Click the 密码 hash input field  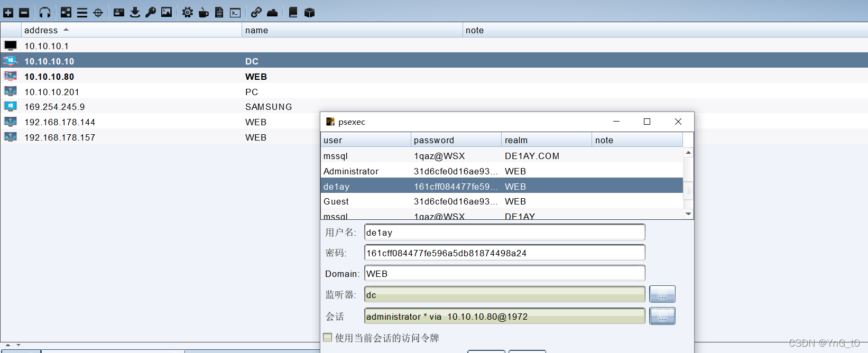pyautogui.click(x=505, y=253)
